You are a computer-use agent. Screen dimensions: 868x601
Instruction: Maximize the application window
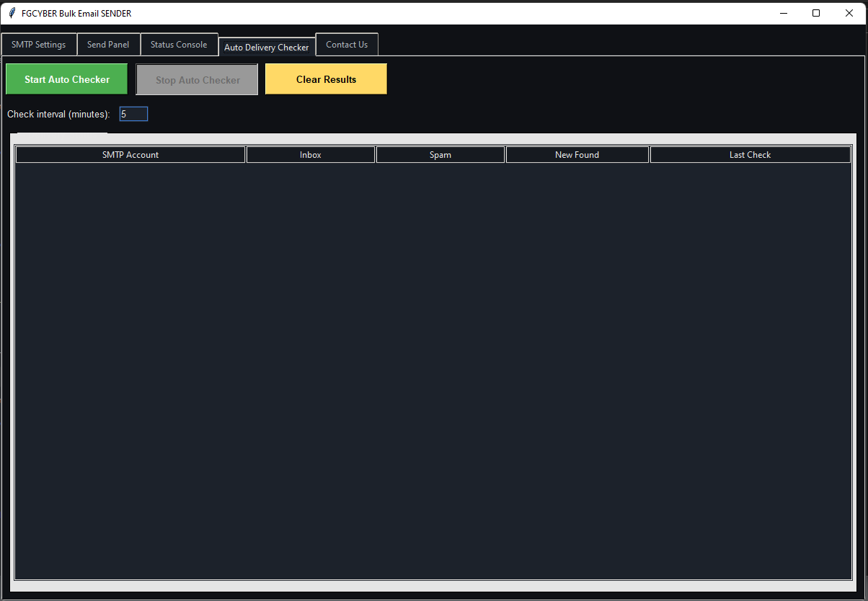point(816,13)
